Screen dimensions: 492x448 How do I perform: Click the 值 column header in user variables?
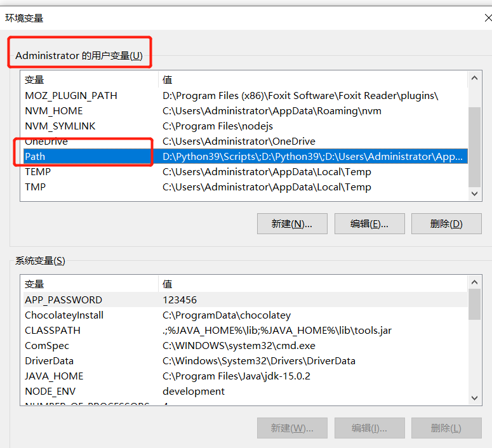313,80
